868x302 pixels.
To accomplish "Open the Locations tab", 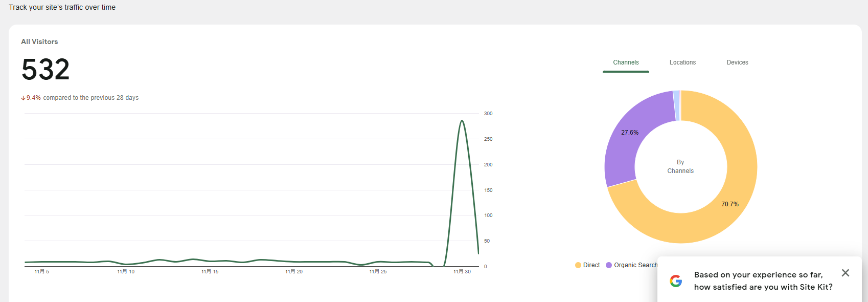I will (682, 62).
